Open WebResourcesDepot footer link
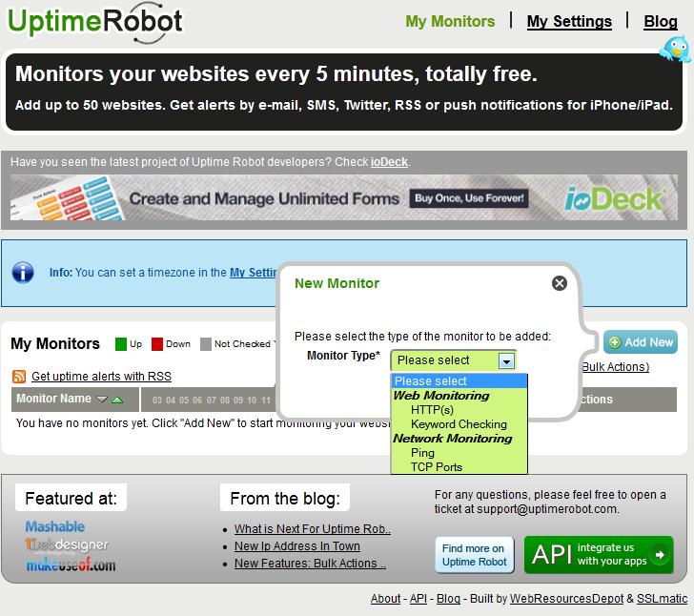 click(566, 599)
